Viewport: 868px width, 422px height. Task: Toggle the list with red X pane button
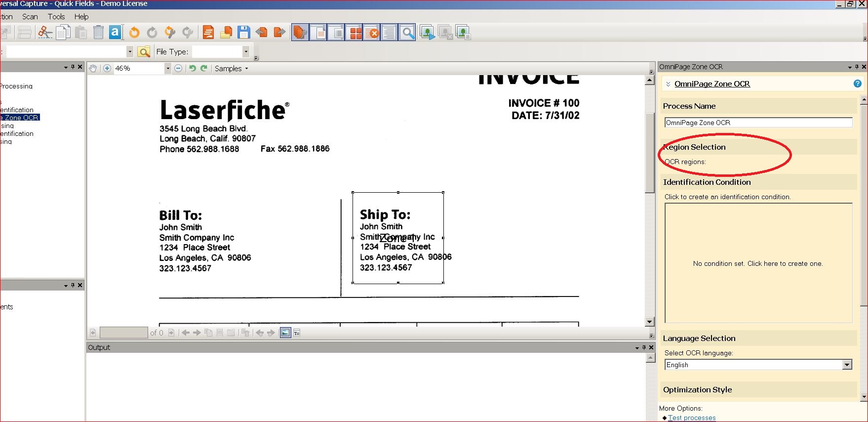point(372,33)
